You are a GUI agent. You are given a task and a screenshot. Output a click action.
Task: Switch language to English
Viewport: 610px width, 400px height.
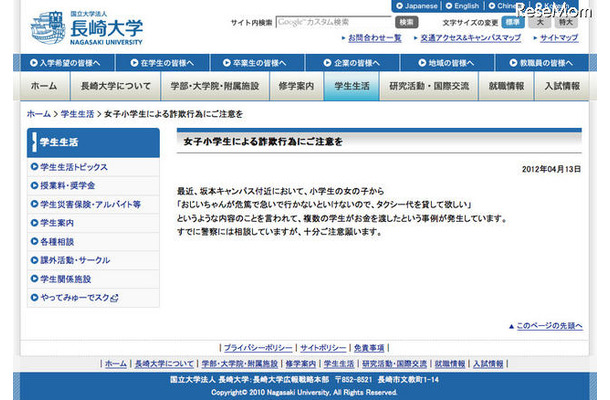tap(462, 6)
